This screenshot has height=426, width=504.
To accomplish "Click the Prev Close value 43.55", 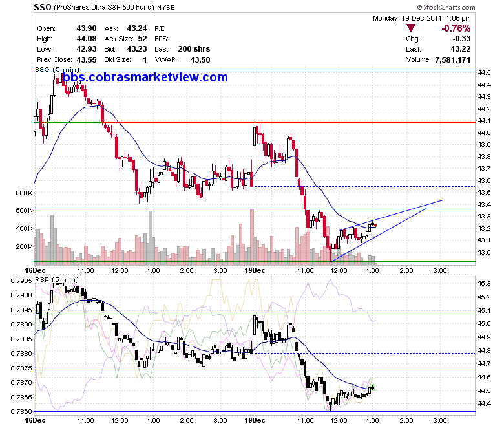I will pyautogui.click(x=87, y=59).
